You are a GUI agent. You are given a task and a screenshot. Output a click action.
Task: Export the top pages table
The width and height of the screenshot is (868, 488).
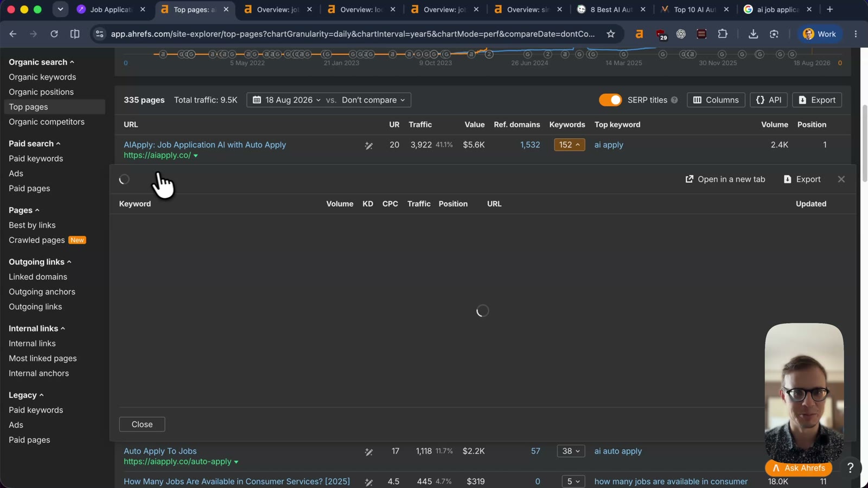[x=817, y=100]
